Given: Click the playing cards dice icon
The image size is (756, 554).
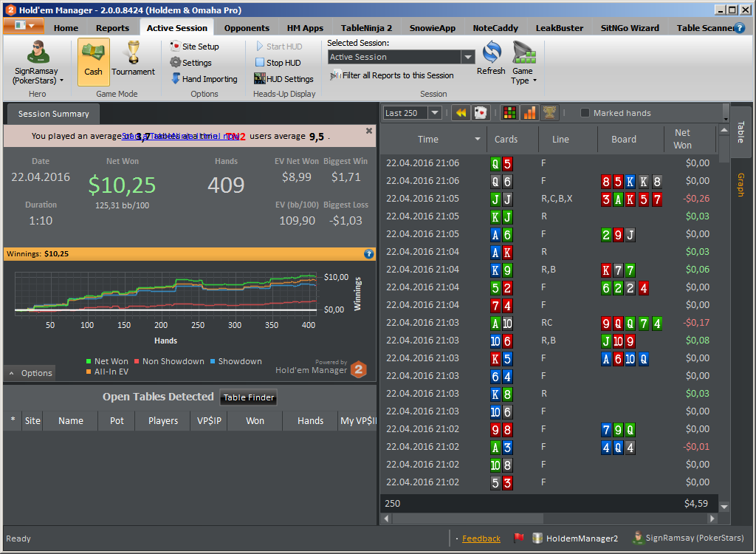Looking at the screenshot, I should click(x=481, y=113).
